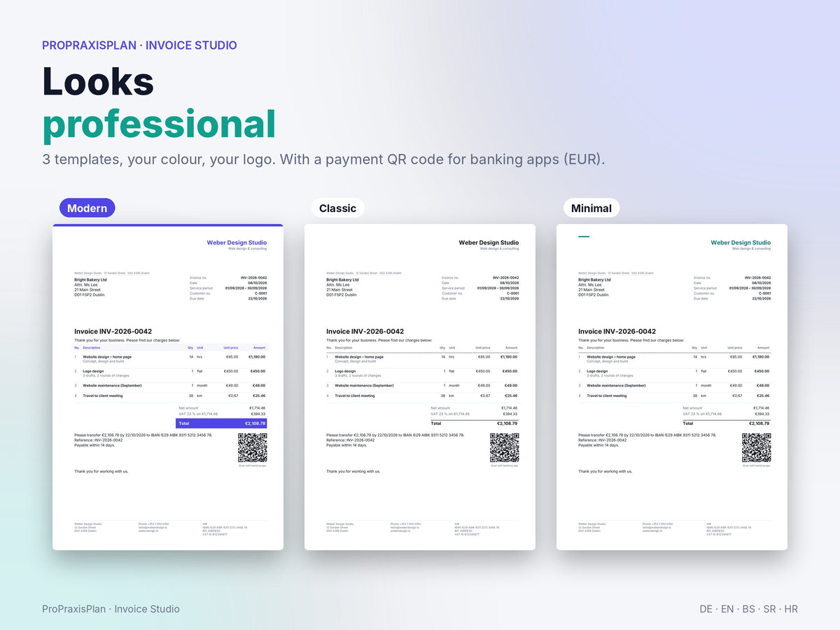Click 'Bright Bakery Ltd' on Classic invoice
Screen dimensions: 840x630
pos(342,280)
